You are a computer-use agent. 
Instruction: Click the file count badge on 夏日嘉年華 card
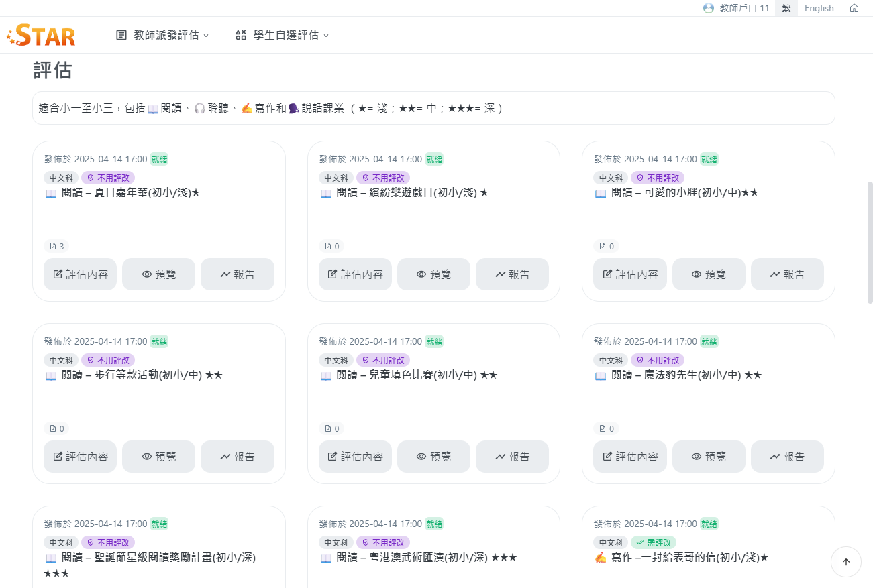56,246
